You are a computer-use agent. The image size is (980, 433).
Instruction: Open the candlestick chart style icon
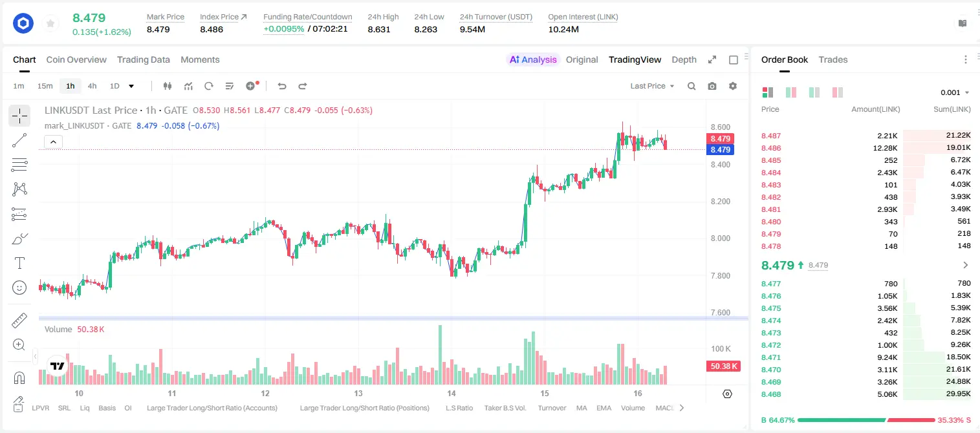coord(168,86)
